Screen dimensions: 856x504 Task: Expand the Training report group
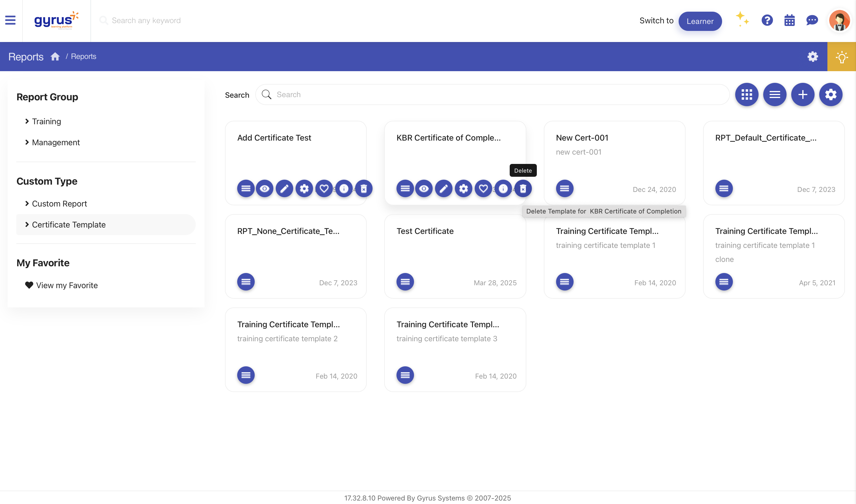[x=46, y=121]
